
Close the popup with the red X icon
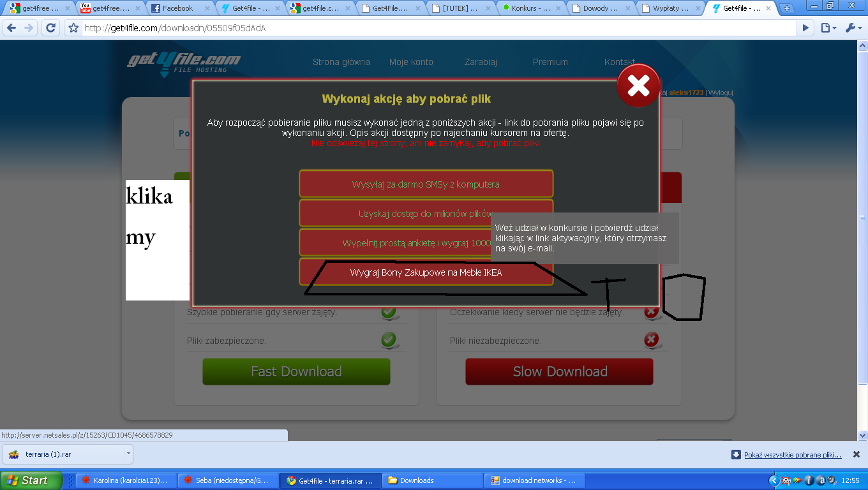click(x=638, y=85)
